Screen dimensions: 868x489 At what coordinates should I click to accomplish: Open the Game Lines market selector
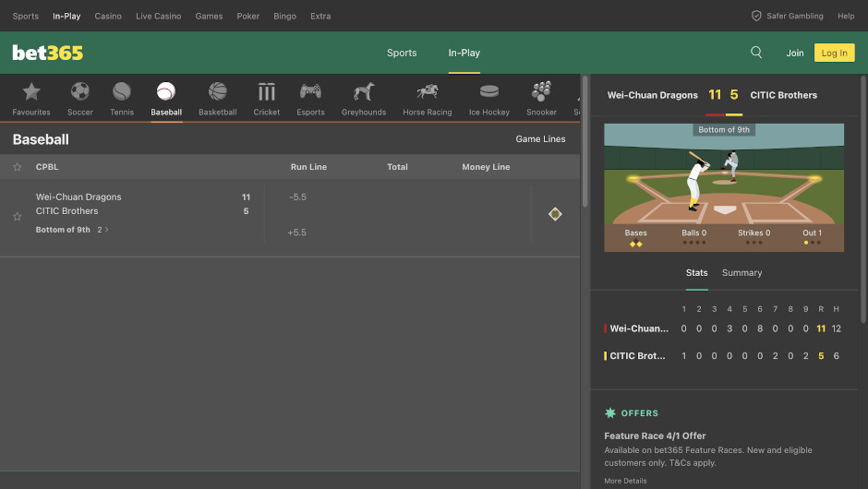pyautogui.click(x=540, y=138)
